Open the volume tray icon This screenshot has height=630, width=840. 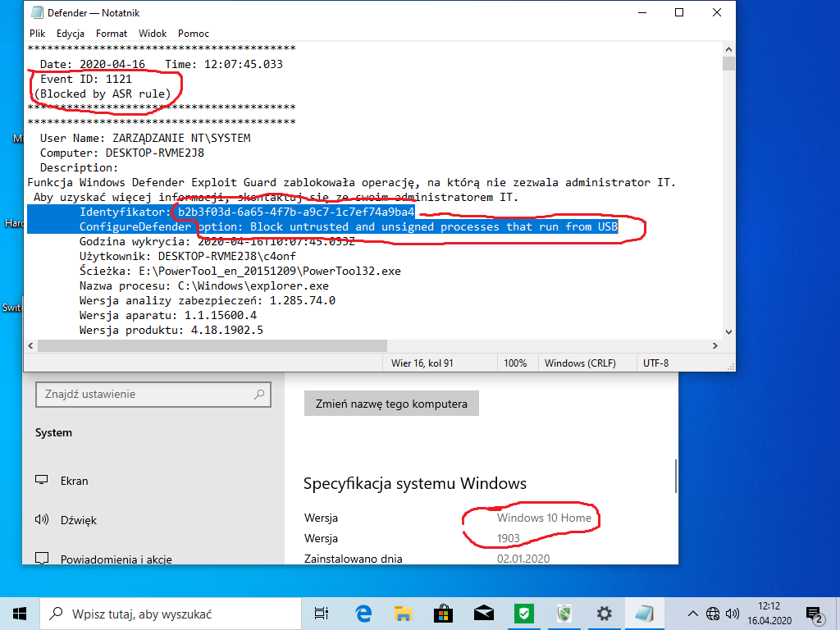point(732,614)
